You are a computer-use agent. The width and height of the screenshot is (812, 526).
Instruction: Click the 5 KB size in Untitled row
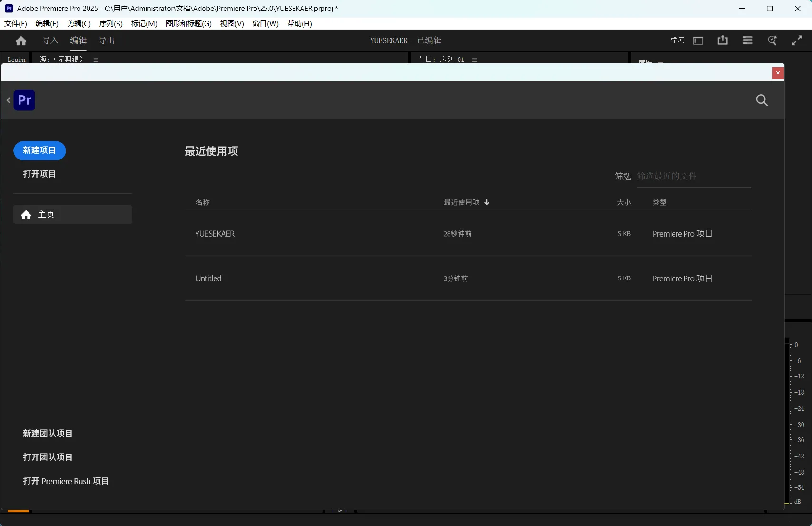point(624,278)
